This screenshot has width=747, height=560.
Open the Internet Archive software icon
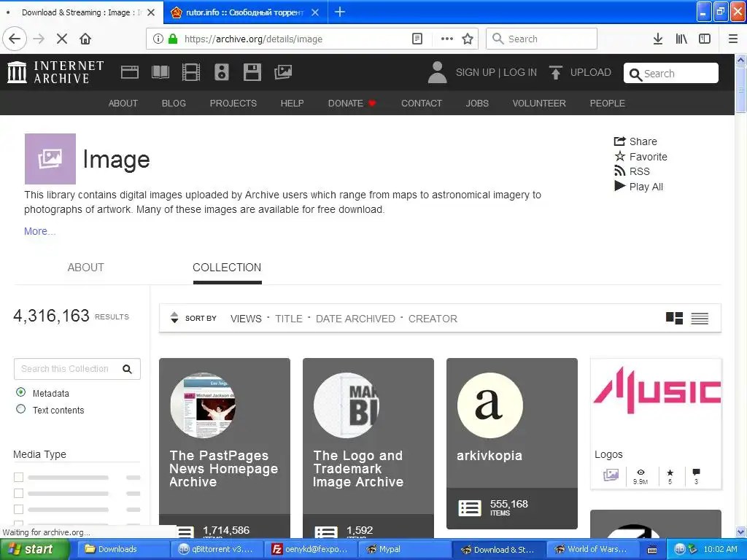[252, 72]
